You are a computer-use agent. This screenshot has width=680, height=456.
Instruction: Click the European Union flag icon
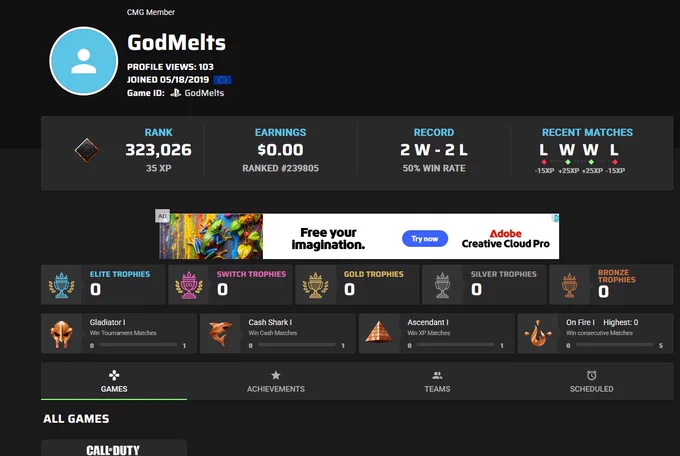coord(222,80)
